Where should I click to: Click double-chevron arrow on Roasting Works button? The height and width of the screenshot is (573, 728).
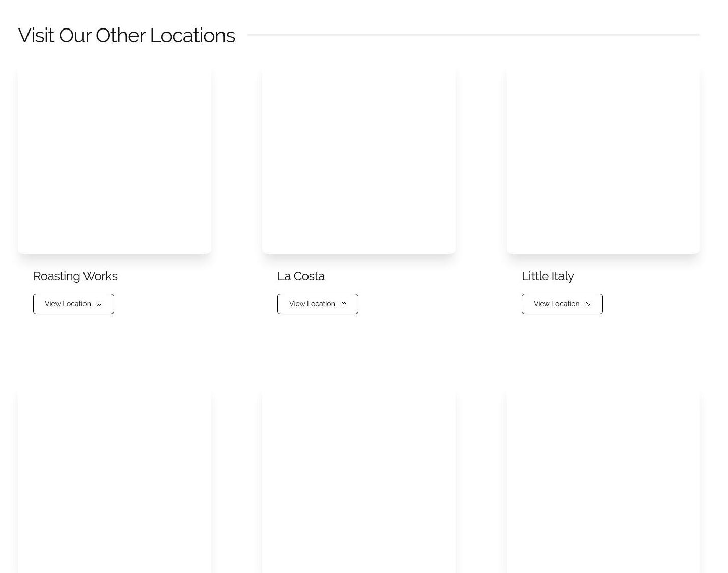99,304
